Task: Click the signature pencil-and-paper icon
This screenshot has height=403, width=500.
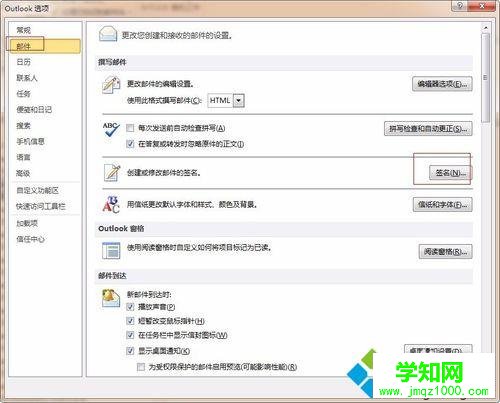Action: point(112,172)
